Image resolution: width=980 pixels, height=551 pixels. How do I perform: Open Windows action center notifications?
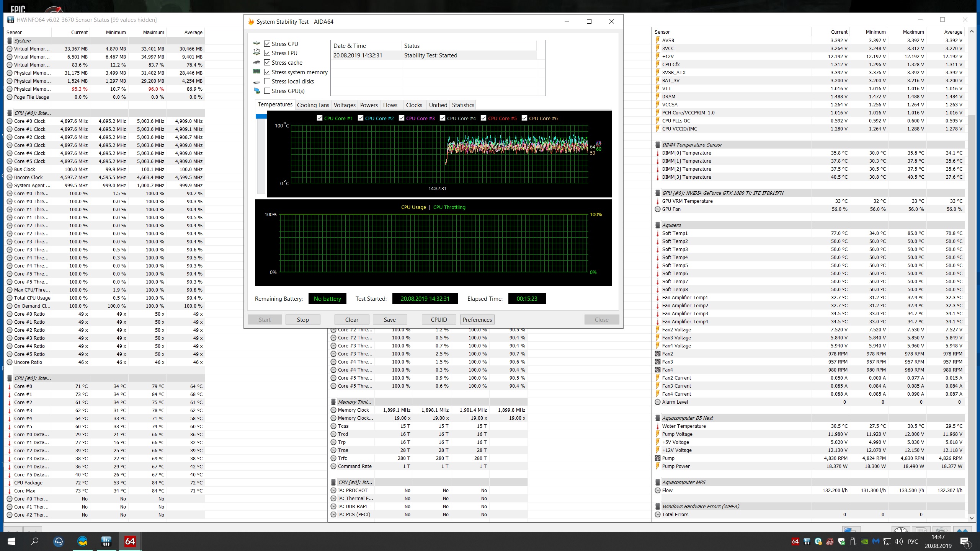(965, 541)
